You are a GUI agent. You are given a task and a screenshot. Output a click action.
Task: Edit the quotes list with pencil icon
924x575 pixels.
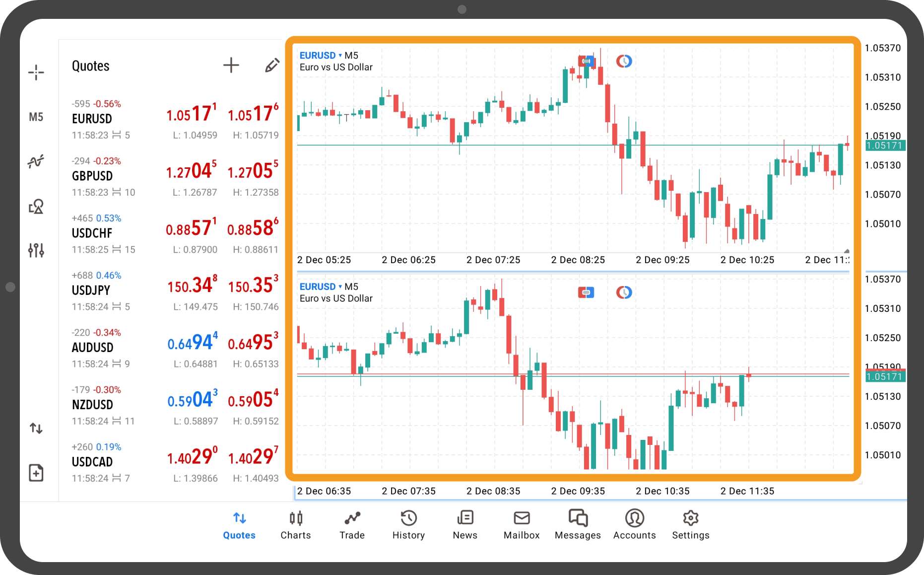click(x=271, y=65)
